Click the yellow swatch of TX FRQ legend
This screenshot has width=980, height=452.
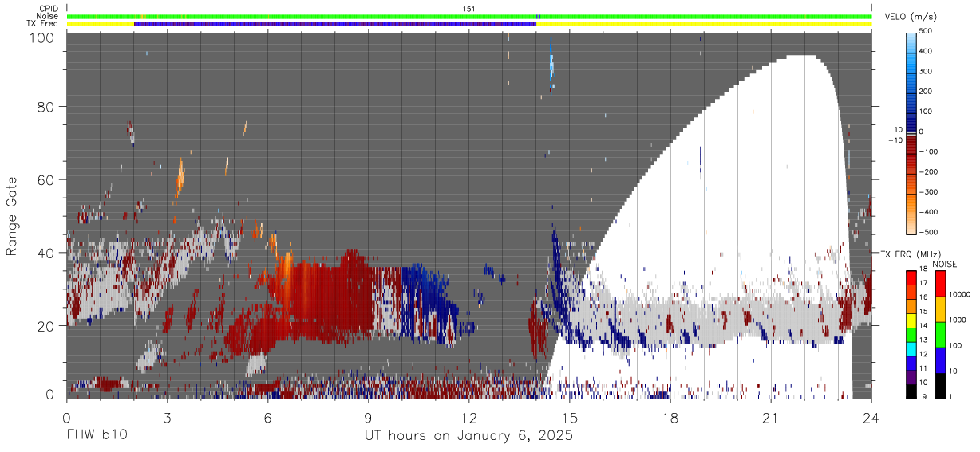tap(911, 320)
